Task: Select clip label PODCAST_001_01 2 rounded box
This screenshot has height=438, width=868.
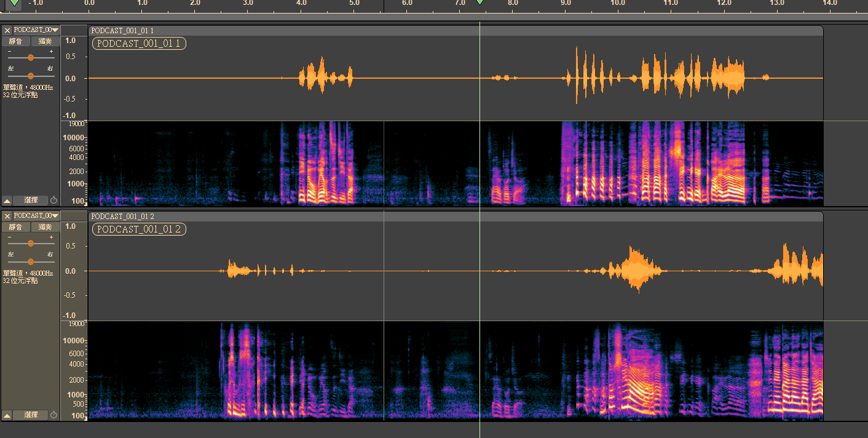Action: [x=139, y=229]
